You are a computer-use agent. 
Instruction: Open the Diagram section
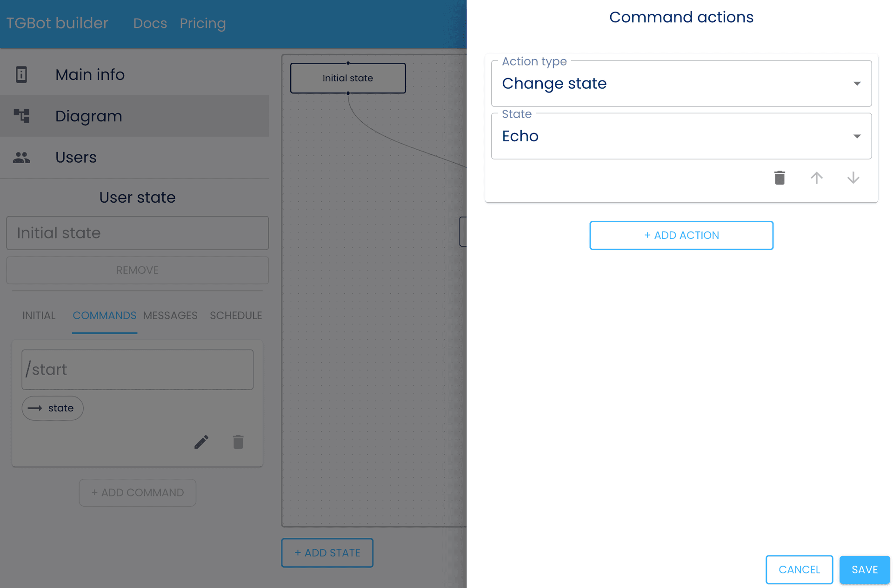(134, 116)
